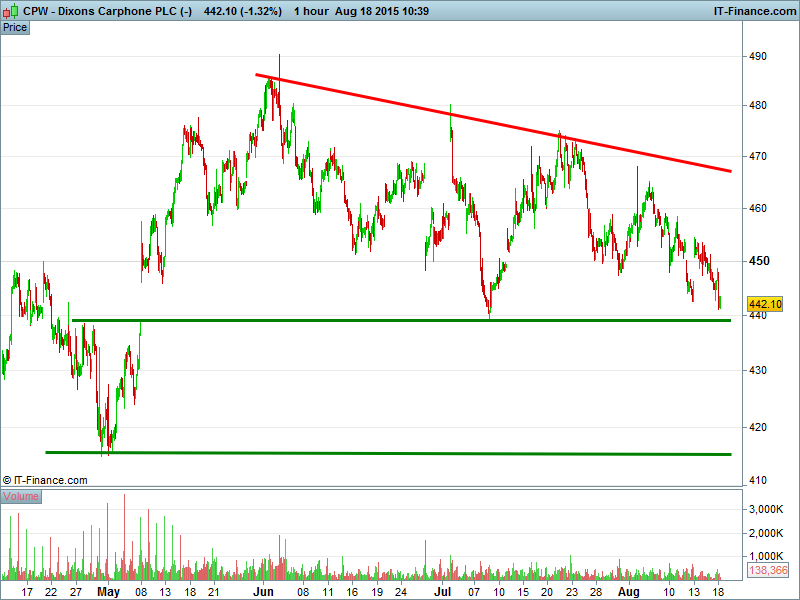
Task: Click the 'Aug 18 2015 10:39' timestamp
Action: (x=382, y=11)
